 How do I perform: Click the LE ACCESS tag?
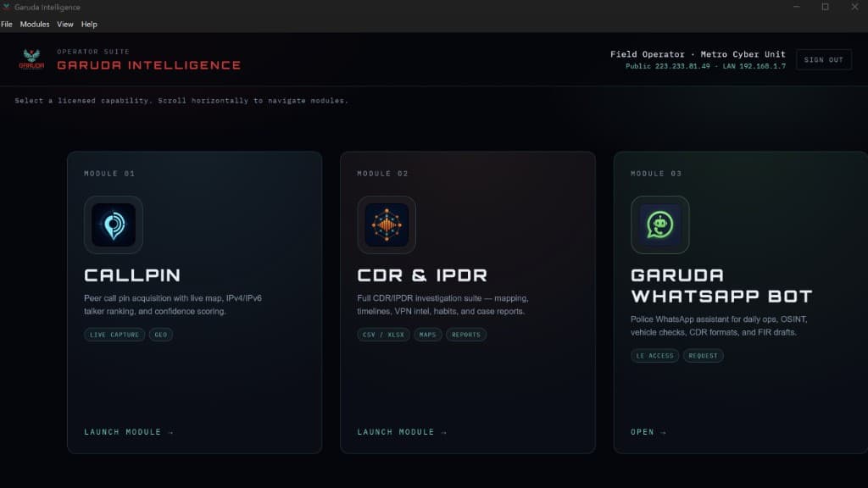655,356
